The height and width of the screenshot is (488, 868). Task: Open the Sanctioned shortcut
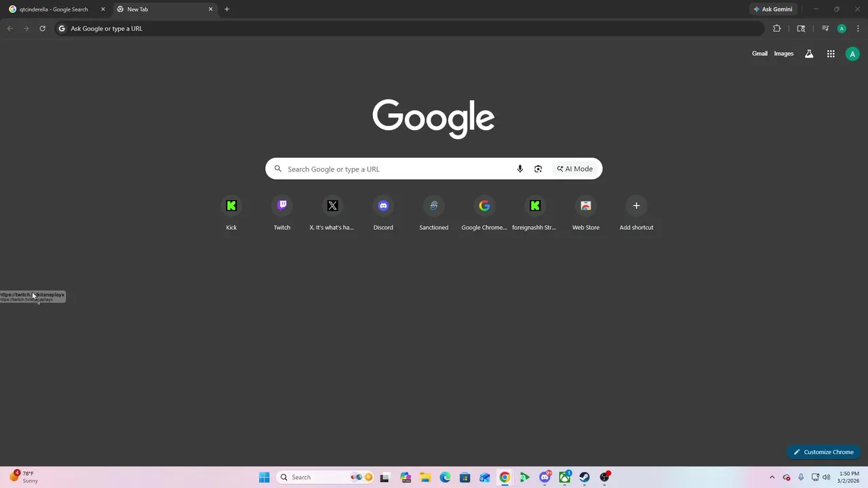[x=434, y=213]
